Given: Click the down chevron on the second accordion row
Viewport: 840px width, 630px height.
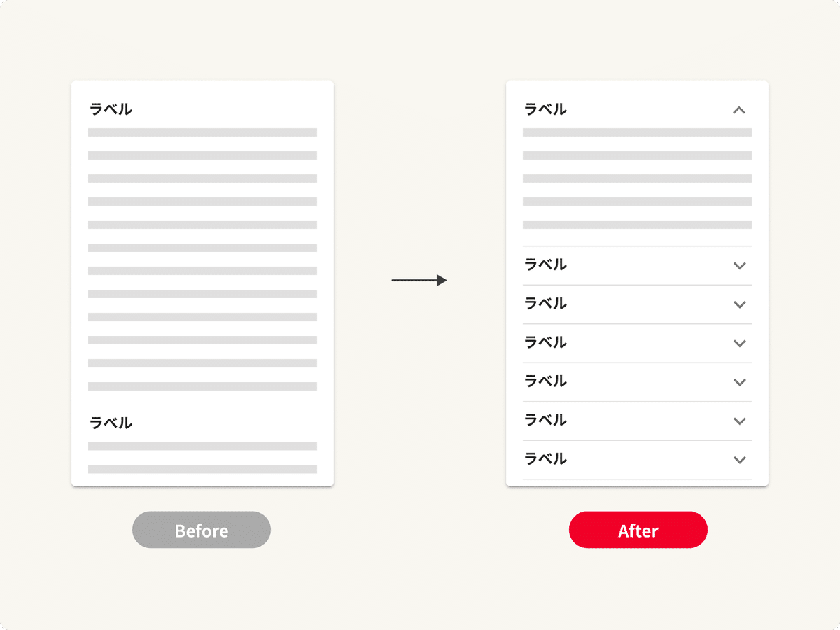Looking at the screenshot, I should point(739,266).
